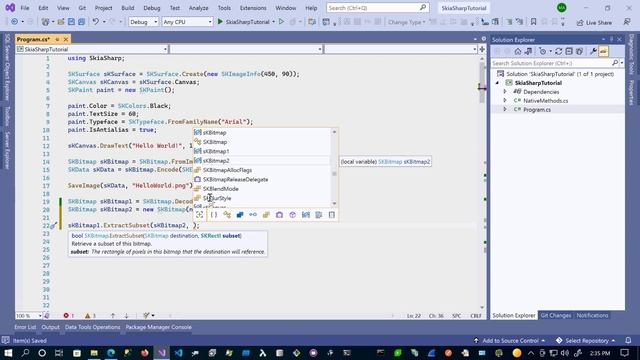Select NativeMethods.cs in Solution Explorer
Viewport: 640px width, 360px height.
pos(545,100)
